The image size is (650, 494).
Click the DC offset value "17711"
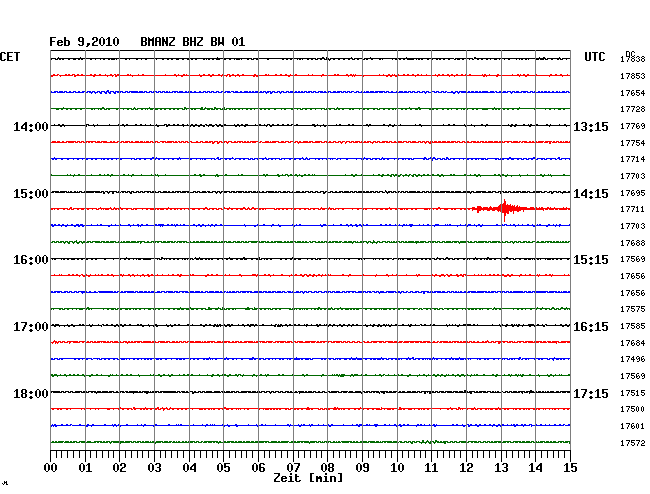point(633,210)
